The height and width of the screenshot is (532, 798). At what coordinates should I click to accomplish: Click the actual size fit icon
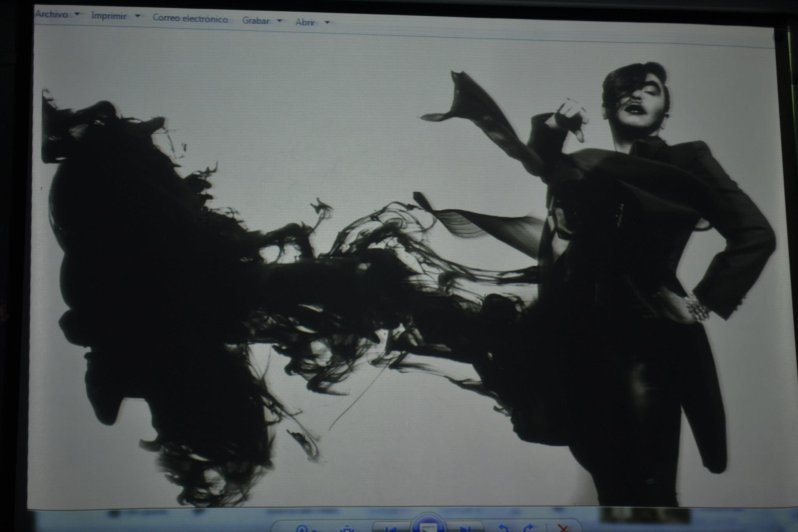pos(346,529)
